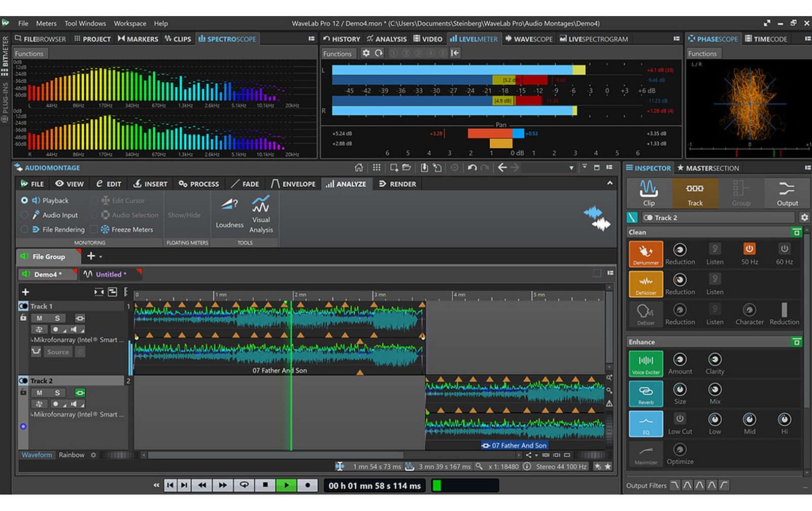Enable the Freeze Meters checkbox
The height and width of the screenshot is (511, 812).
pos(94,229)
